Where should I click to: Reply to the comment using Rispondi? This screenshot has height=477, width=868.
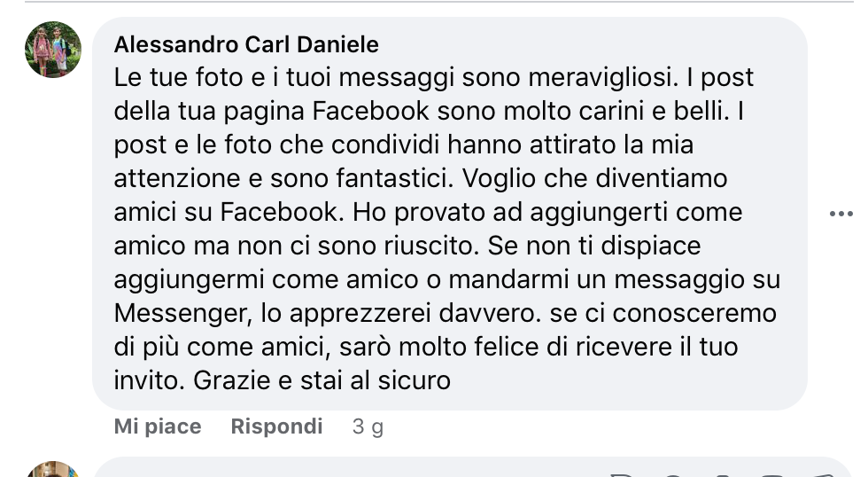276,426
